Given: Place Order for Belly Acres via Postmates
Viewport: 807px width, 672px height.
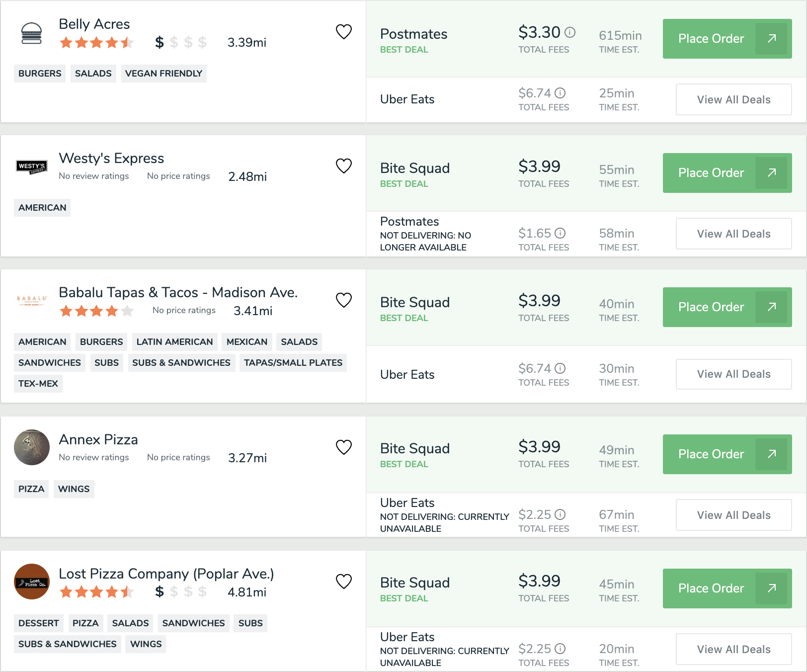Looking at the screenshot, I should pyautogui.click(x=727, y=39).
